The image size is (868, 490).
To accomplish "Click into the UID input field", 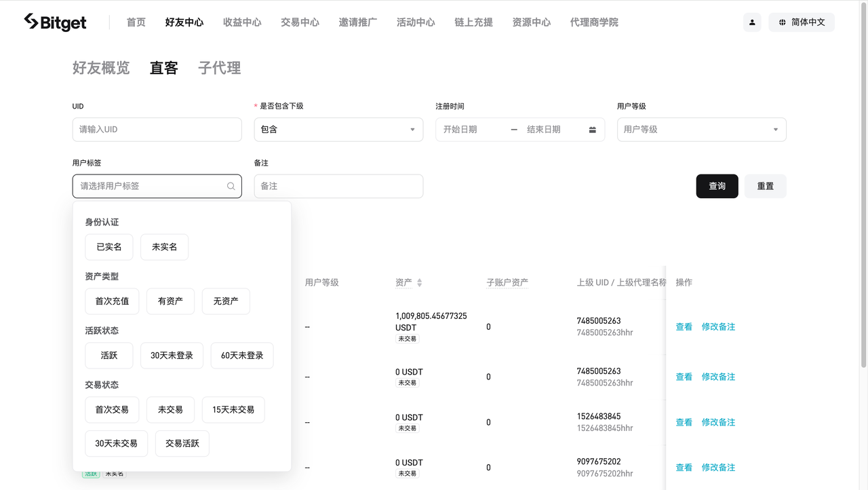I will tap(157, 130).
